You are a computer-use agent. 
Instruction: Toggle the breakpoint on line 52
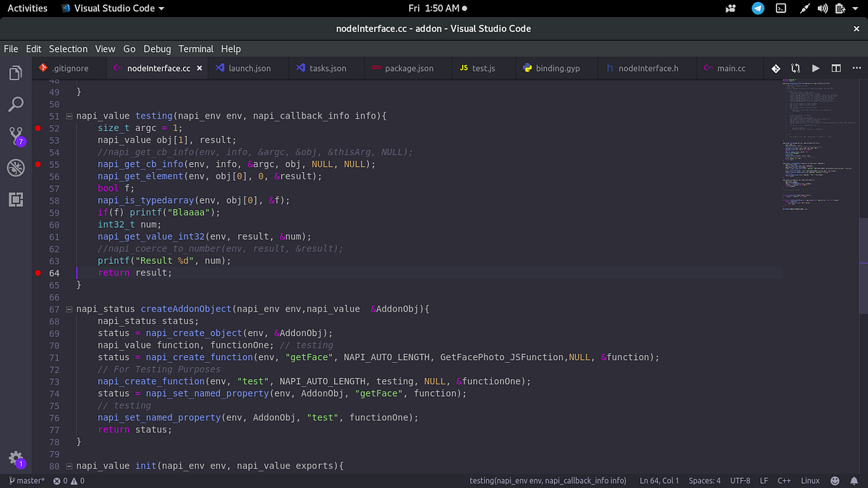(38, 128)
